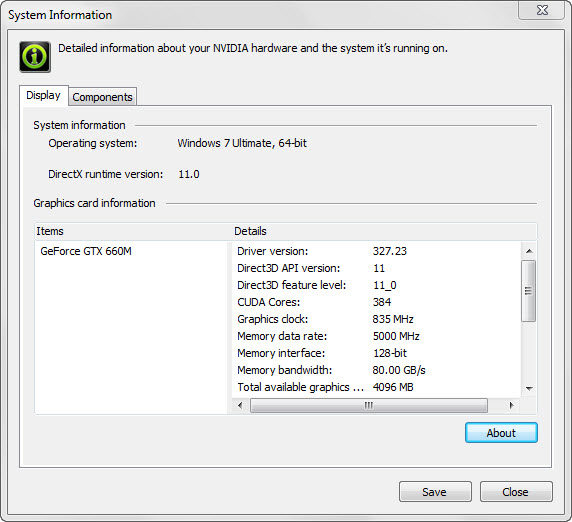
Task: Select the Graphics clock row
Action: coord(376,319)
